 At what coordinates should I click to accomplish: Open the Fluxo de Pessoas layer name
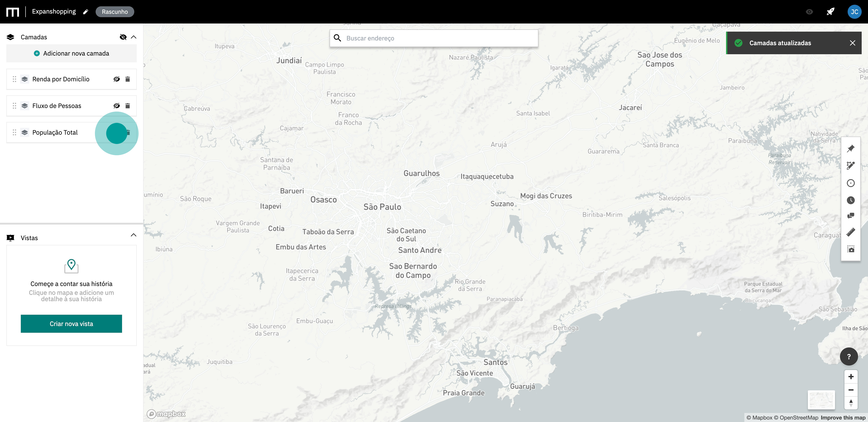pyautogui.click(x=57, y=106)
